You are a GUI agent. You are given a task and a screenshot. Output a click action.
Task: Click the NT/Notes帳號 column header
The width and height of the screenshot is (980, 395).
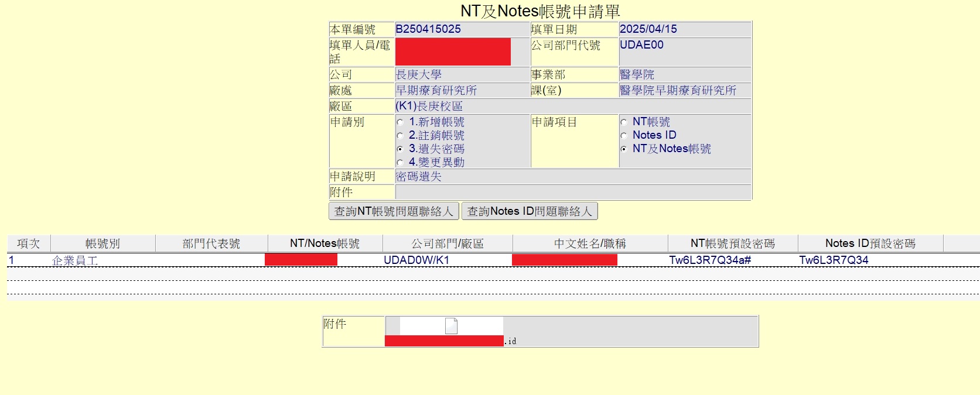click(325, 243)
